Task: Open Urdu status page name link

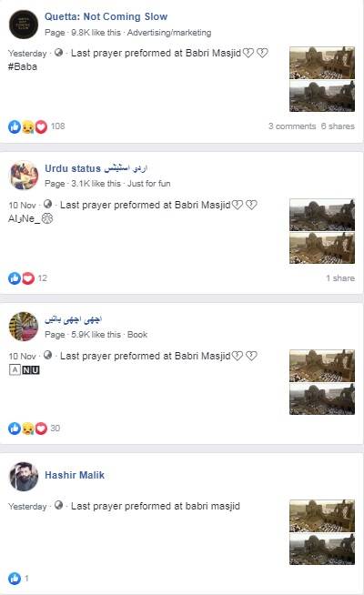Action: 96,168
